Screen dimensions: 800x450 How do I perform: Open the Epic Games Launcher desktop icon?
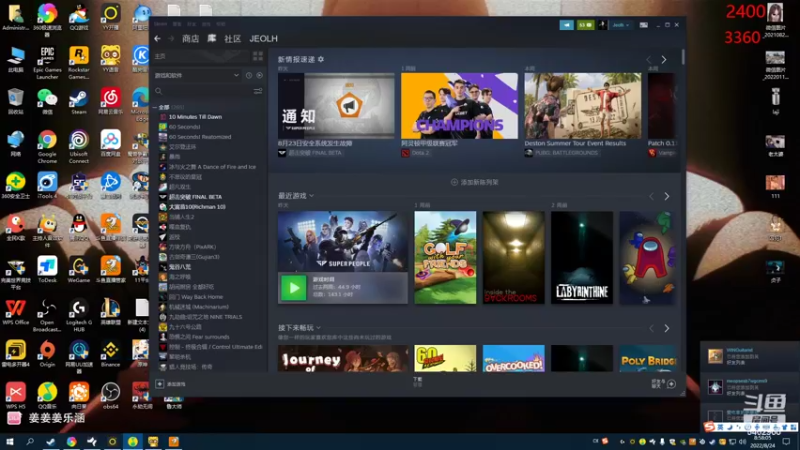[47, 63]
